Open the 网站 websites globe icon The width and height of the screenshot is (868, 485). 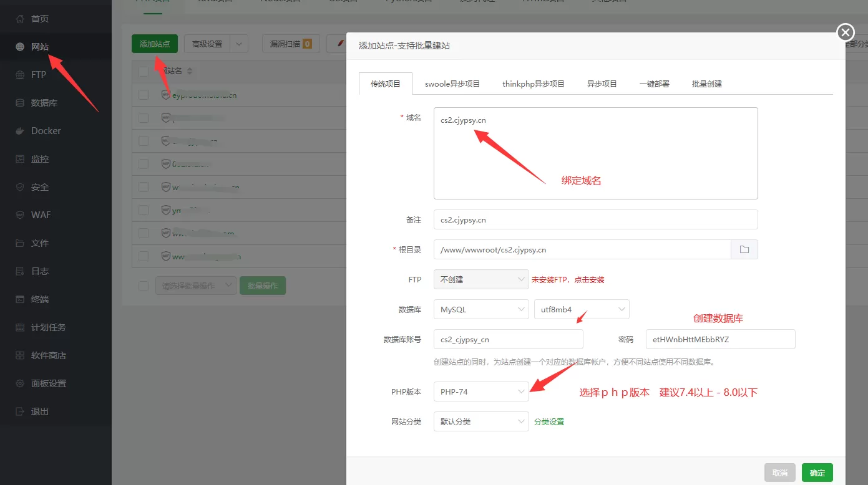20,47
